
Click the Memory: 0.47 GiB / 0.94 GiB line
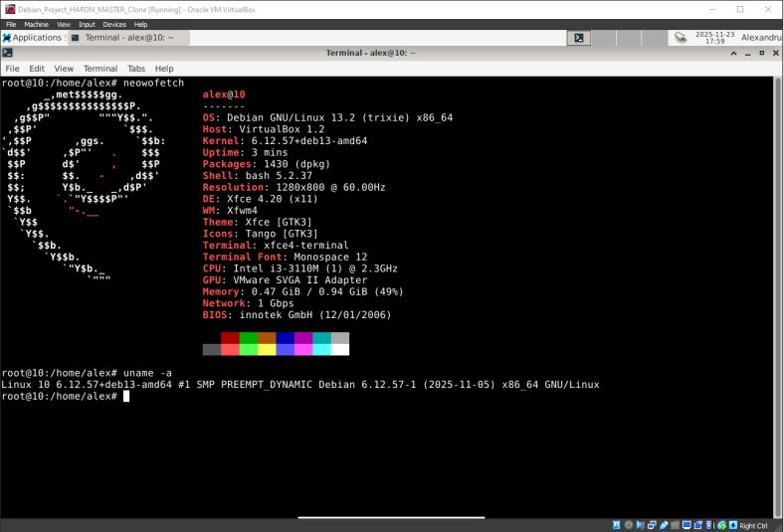tap(303, 291)
